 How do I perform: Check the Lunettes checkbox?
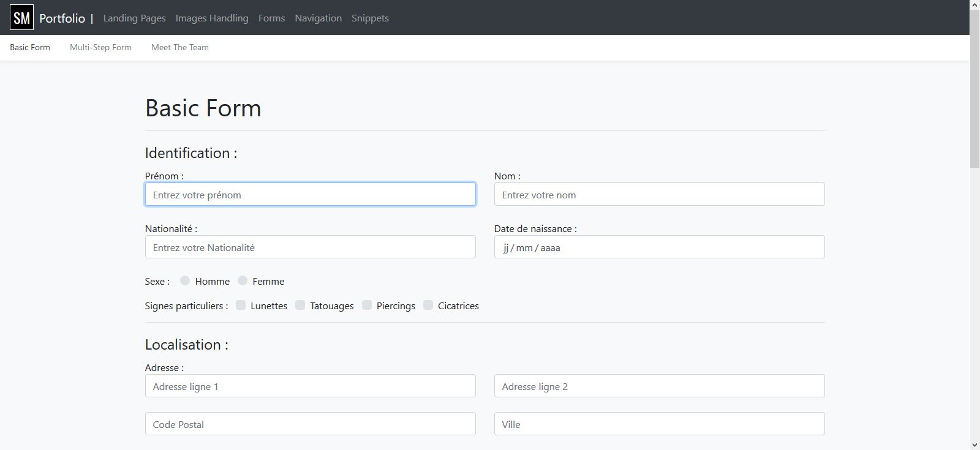[x=241, y=305]
